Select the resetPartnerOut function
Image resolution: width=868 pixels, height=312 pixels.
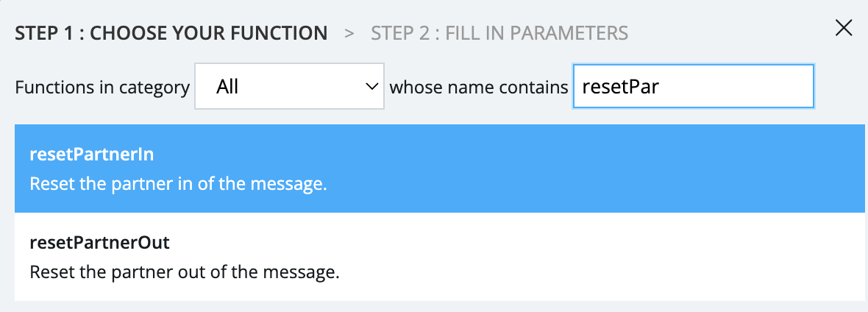pos(439,257)
